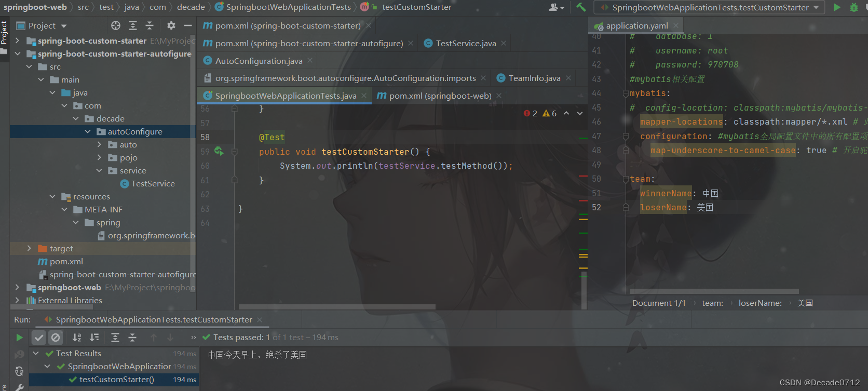Collapse all test result nodes
The image size is (868, 391).
(x=132, y=338)
